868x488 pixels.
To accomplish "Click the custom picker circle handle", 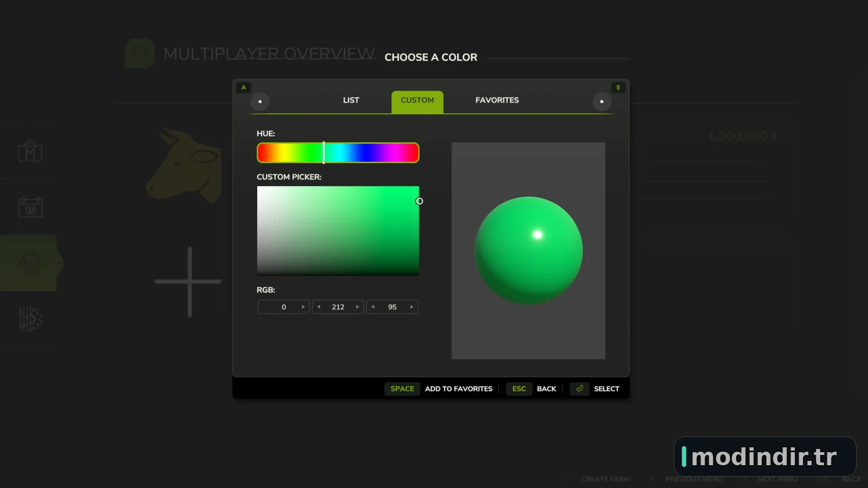I will (x=419, y=201).
